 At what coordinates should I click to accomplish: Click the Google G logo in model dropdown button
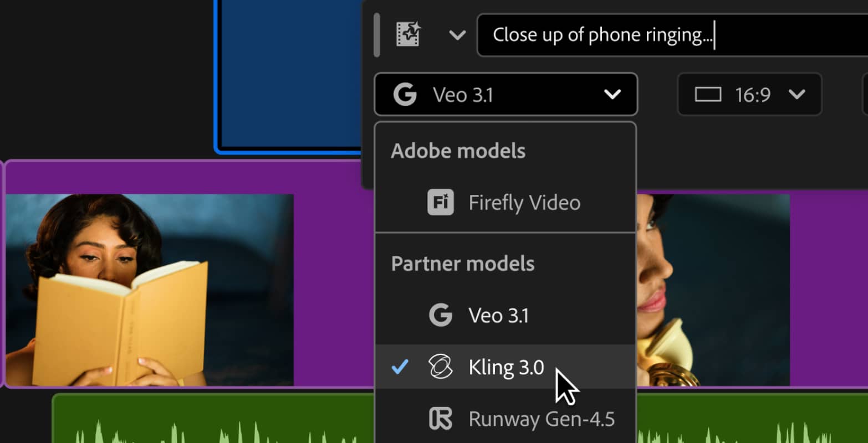tap(405, 95)
